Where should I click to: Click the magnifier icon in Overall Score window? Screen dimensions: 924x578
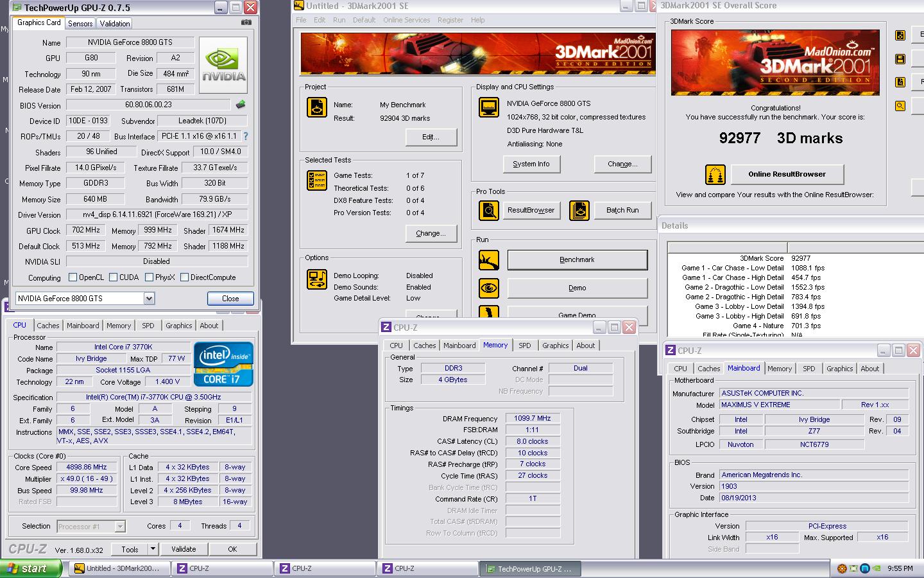tap(900, 106)
